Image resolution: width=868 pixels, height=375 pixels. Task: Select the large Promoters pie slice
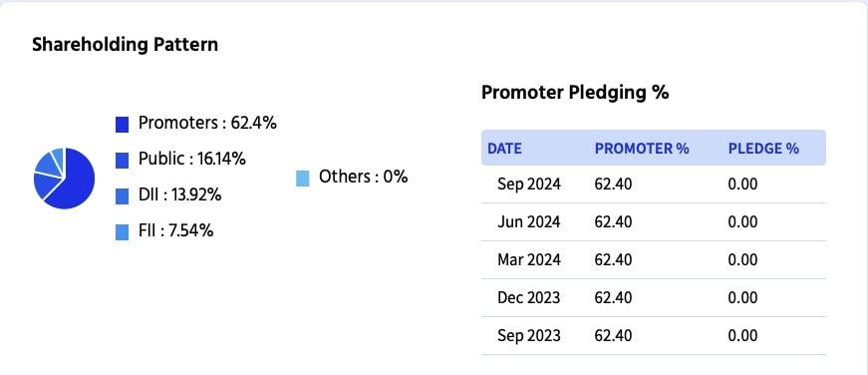[75, 181]
